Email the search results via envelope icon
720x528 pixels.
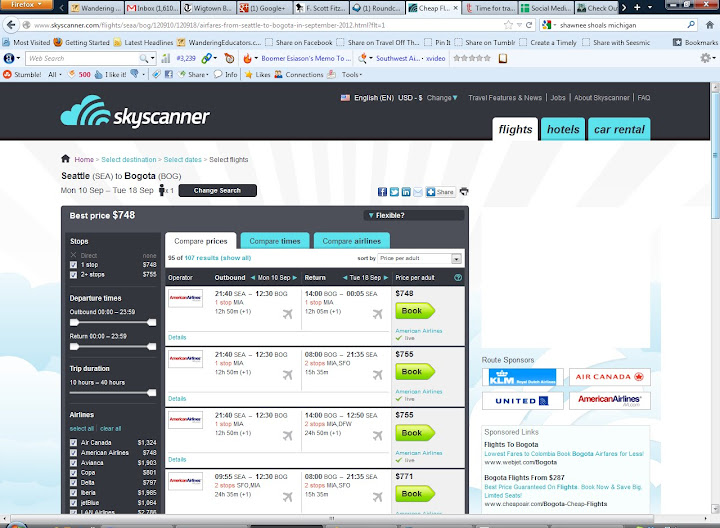417,192
